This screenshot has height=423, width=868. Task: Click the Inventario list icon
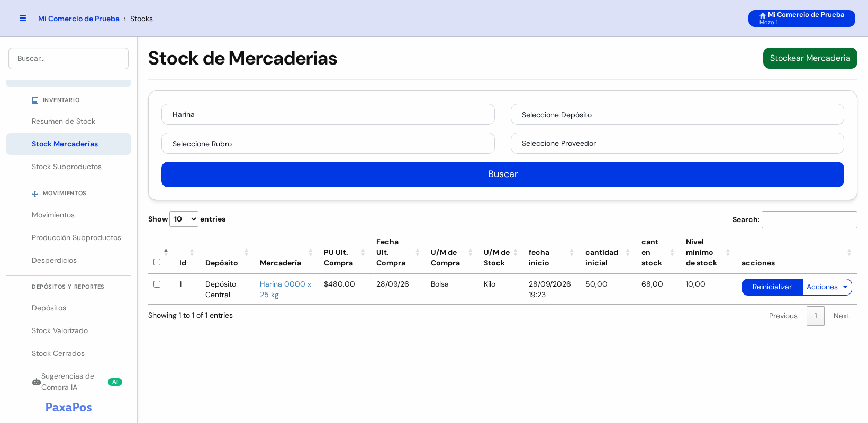pyautogui.click(x=35, y=100)
